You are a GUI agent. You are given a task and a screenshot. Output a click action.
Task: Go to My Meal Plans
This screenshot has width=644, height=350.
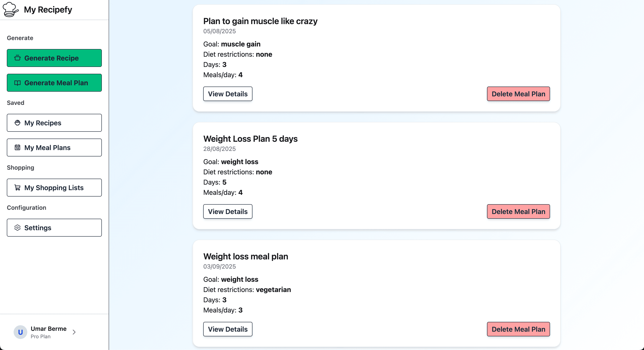tap(54, 148)
